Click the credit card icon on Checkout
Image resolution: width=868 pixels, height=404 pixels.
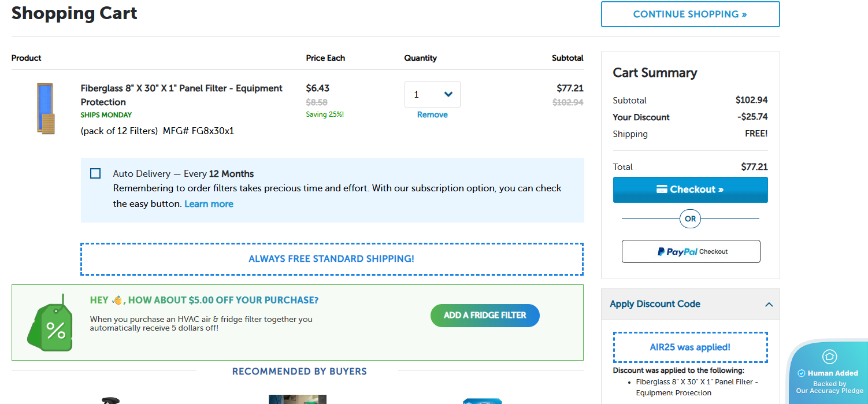point(662,190)
